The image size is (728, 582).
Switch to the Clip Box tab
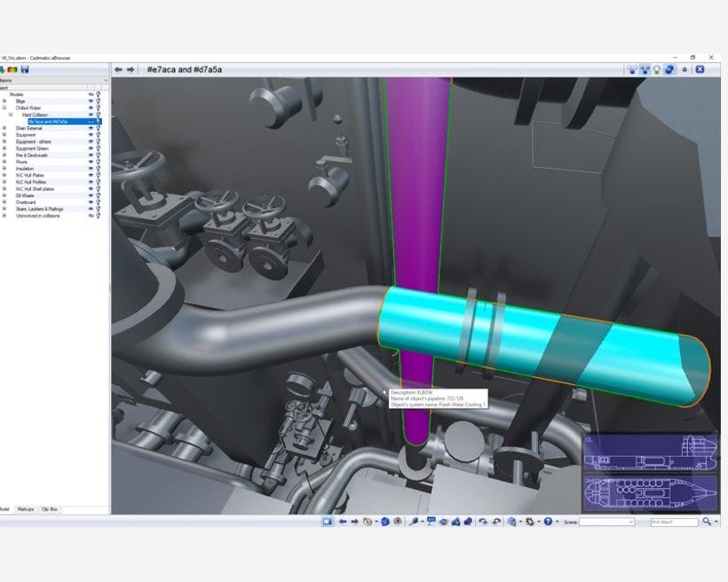[49, 509]
